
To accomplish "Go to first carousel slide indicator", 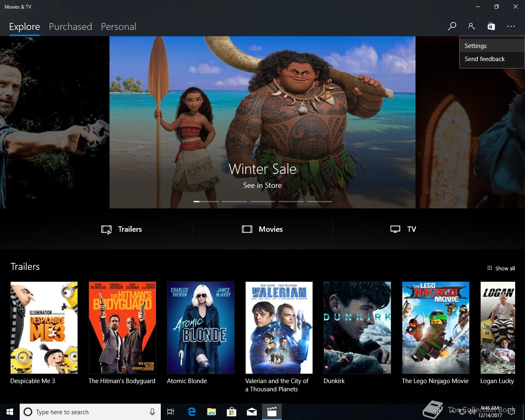I will point(206,201).
